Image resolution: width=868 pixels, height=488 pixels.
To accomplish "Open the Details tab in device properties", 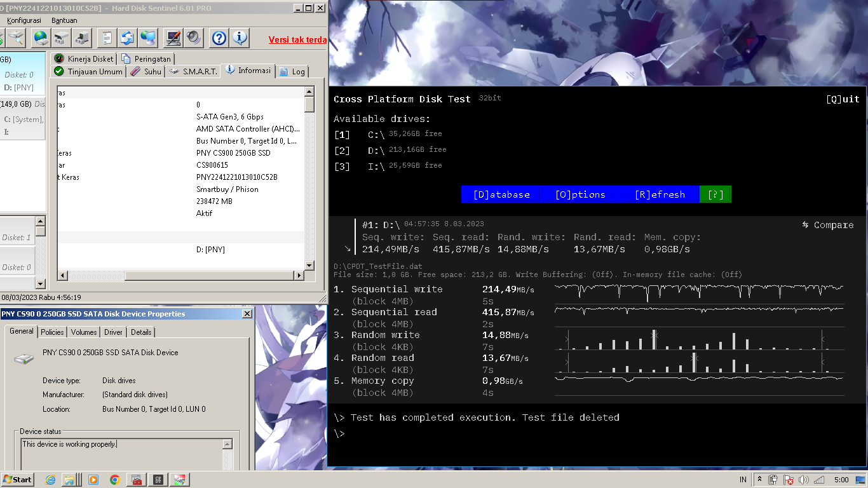I will pyautogui.click(x=141, y=332).
